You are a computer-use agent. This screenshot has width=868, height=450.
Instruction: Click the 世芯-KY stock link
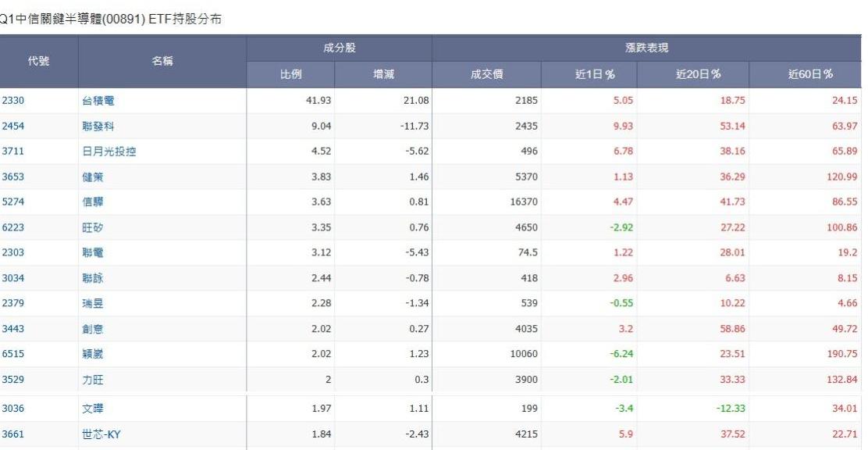pyautogui.click(x=101, y=435)
